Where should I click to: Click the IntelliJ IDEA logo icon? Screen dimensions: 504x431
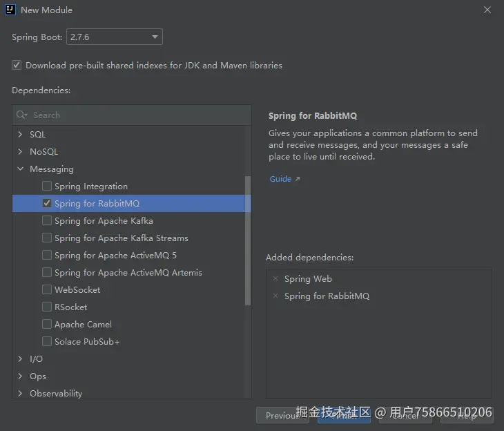coord(10,10)
